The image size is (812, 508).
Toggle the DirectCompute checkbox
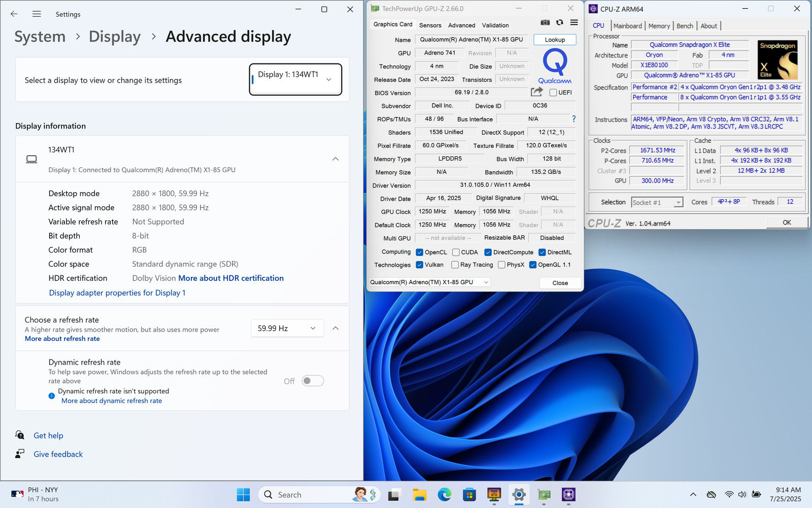coord(488,252)
